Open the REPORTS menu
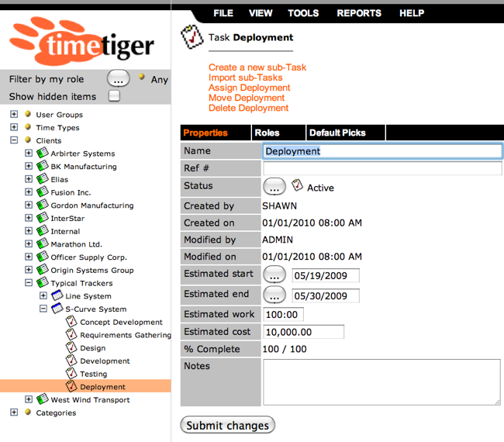Image resolution: width=504 pixels, height=442 pixels. [x=359, y=13]
